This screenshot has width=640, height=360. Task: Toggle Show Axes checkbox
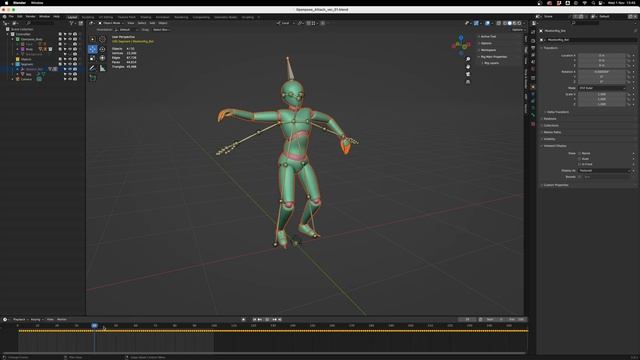click(x=580, y=159)
